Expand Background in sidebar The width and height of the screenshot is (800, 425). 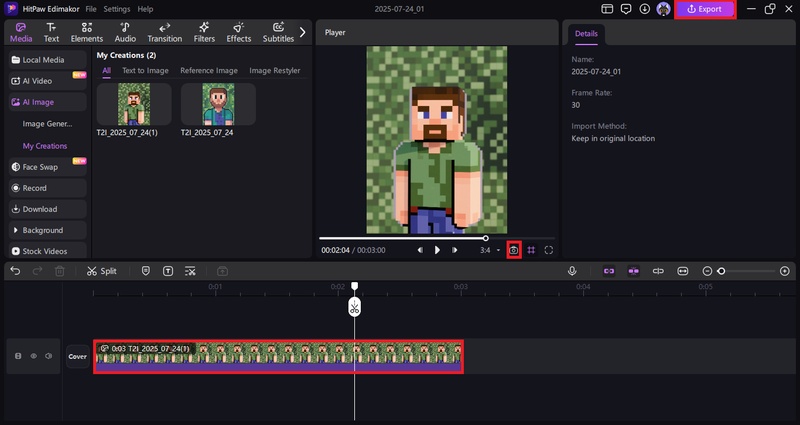click(x=47, y=230)
